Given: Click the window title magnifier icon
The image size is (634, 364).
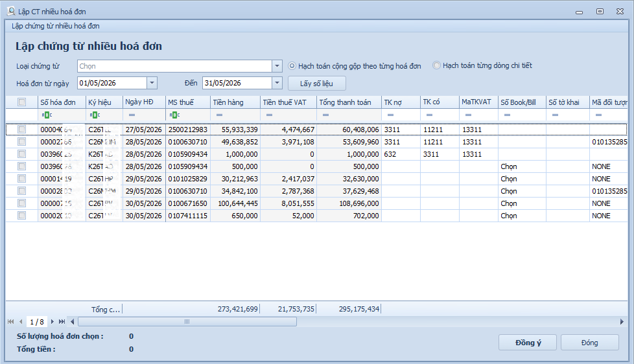Looking at the screenshot, I should click(11, 11).
